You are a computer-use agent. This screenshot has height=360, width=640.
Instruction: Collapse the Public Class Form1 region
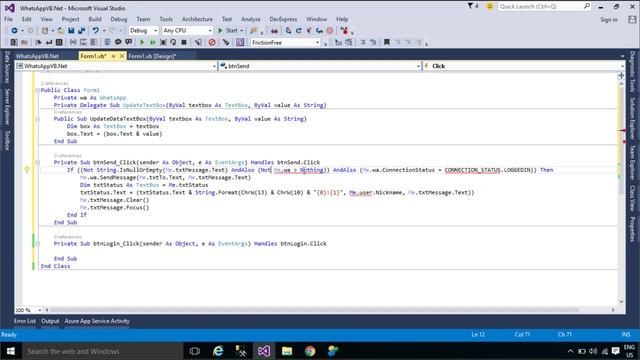38,90
